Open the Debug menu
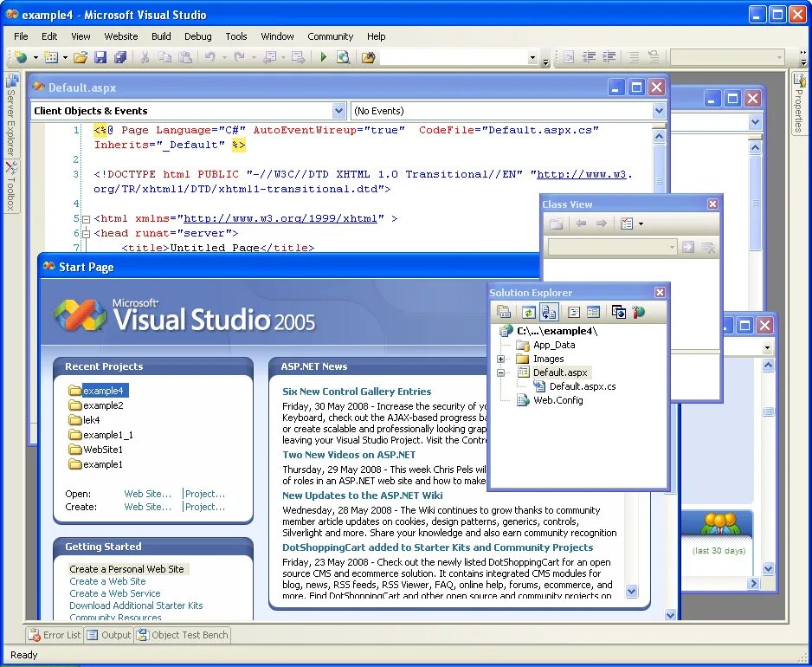This screenshot has width=812, height=667. pos(198,36)
